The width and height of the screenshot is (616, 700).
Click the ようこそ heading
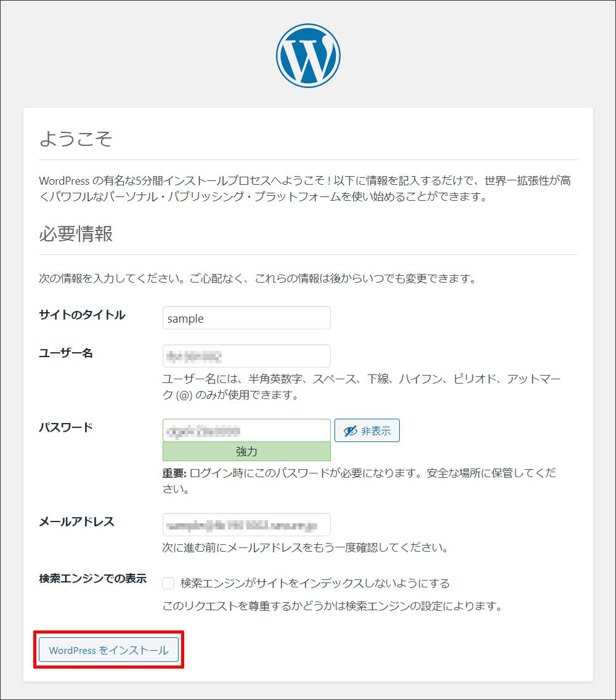(76, 139)
